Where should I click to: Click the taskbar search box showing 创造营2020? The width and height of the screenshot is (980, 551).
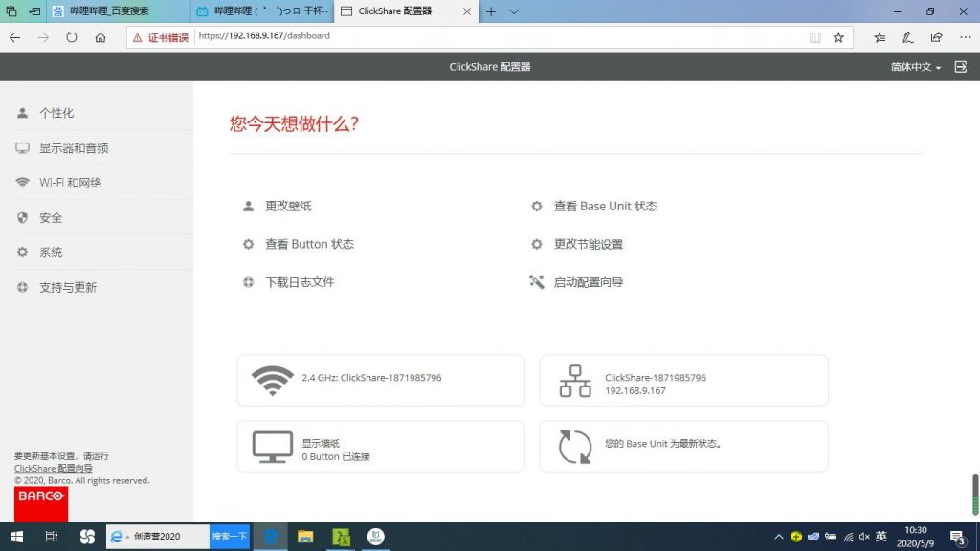pyautogui.click(x=158, y=537)
